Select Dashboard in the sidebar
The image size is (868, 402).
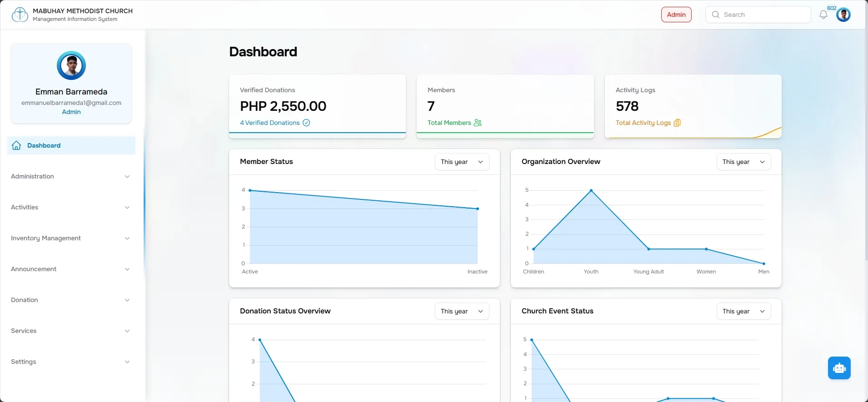(x=71, y=145)
